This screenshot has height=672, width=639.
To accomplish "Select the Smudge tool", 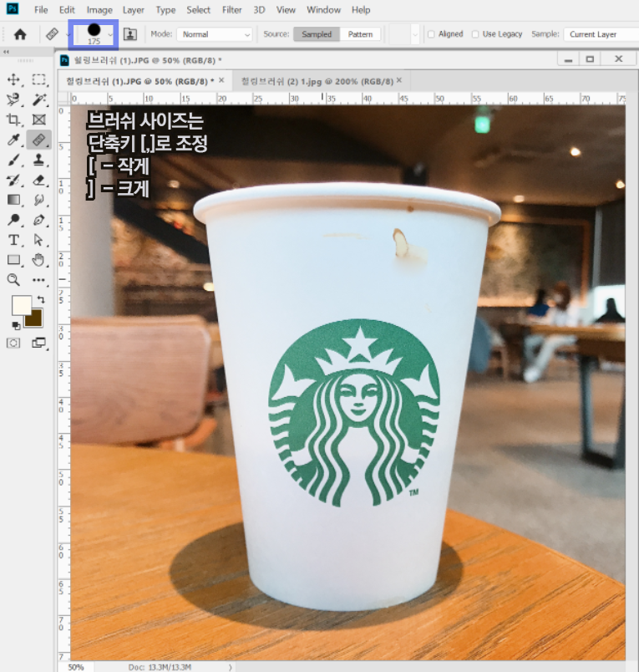I will click(39, 200).
